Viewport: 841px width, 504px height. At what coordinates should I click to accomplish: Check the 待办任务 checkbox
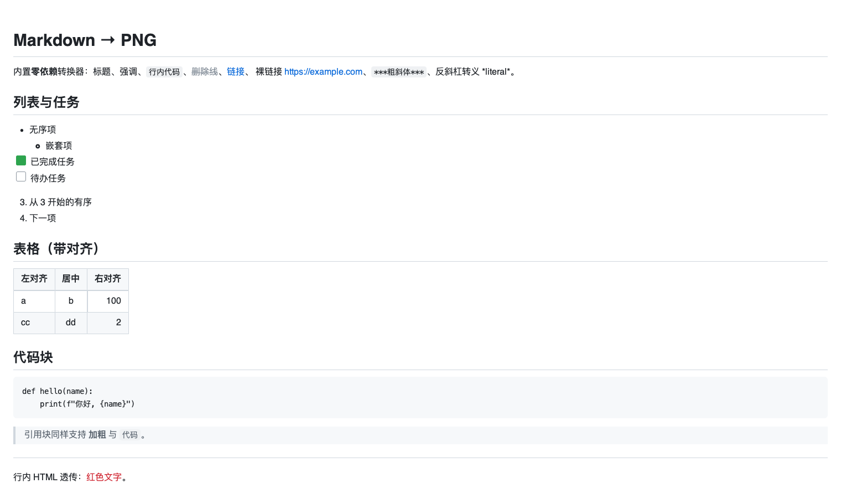pos(21,176)
